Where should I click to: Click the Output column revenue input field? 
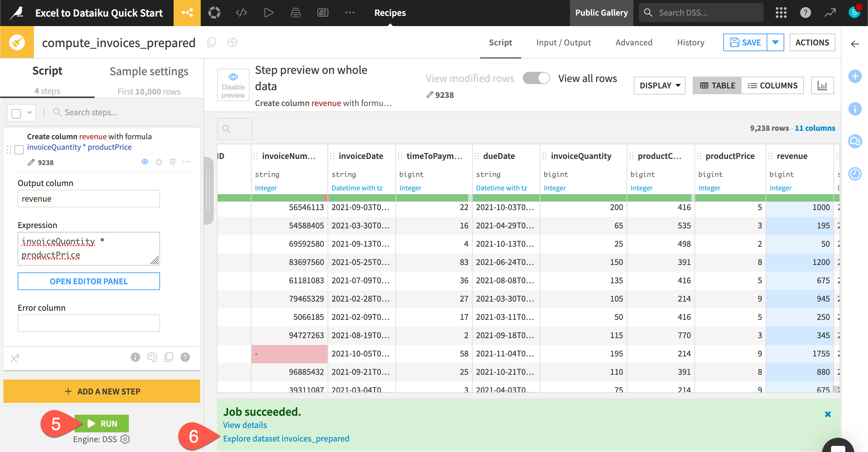pyautogui.click(x=88, y=199)
